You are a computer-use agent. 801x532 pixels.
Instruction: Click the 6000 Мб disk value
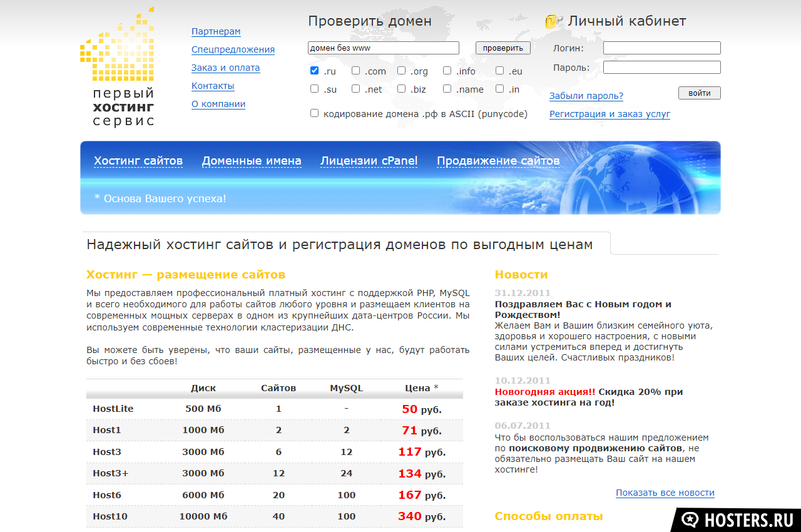pyautogui.click(x=203, y=495)
